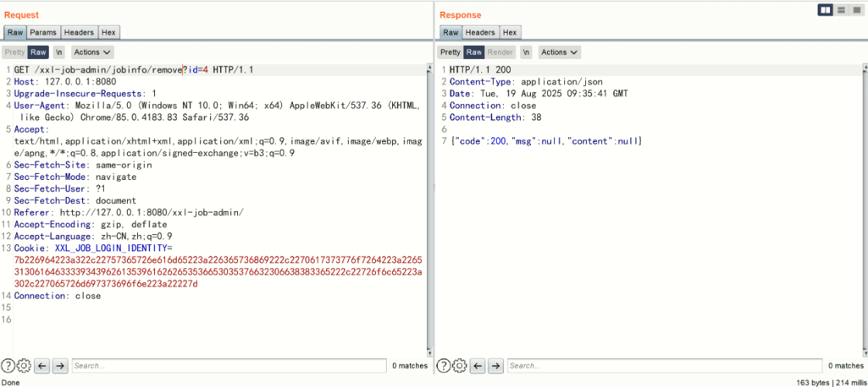This screenshot has height=387, width=868.
Task: Switch to the request Hex tab
Action: tap(109, 33)
